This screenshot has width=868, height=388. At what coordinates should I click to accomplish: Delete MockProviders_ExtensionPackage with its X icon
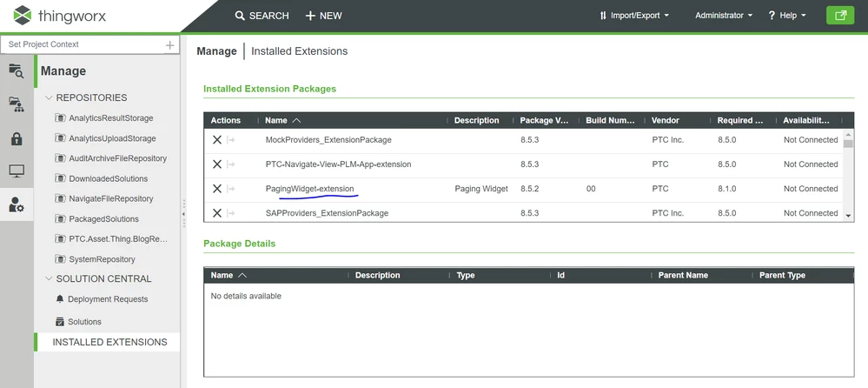point(217,140)
